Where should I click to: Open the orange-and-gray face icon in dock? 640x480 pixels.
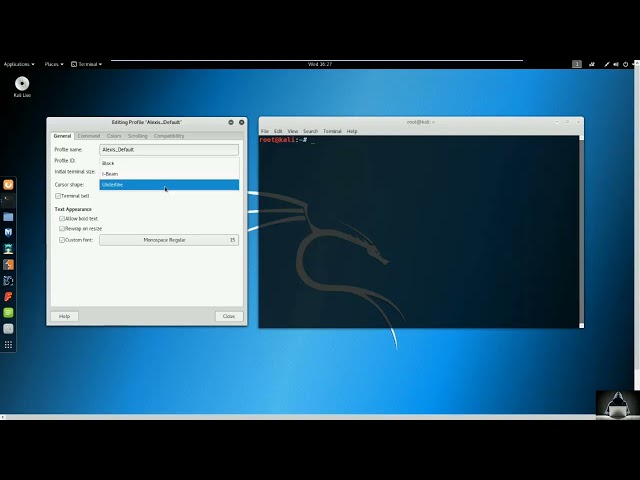tap(8, 264)
